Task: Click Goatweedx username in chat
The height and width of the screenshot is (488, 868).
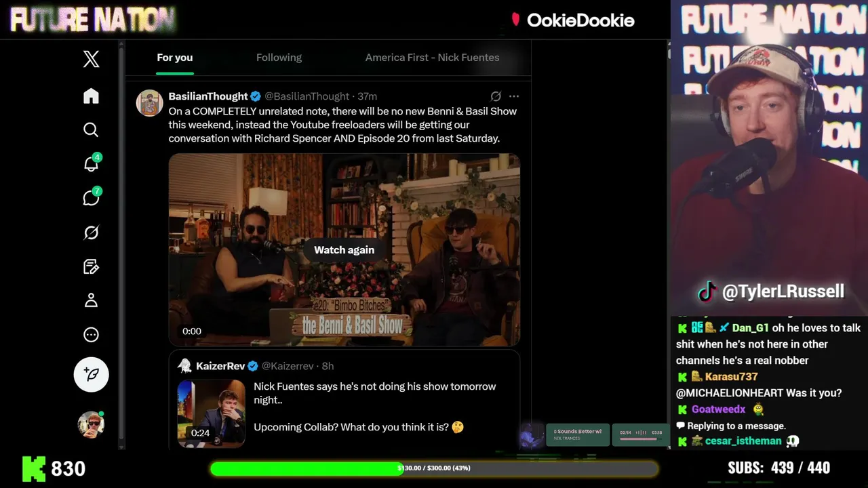Action: coord(718,409)
